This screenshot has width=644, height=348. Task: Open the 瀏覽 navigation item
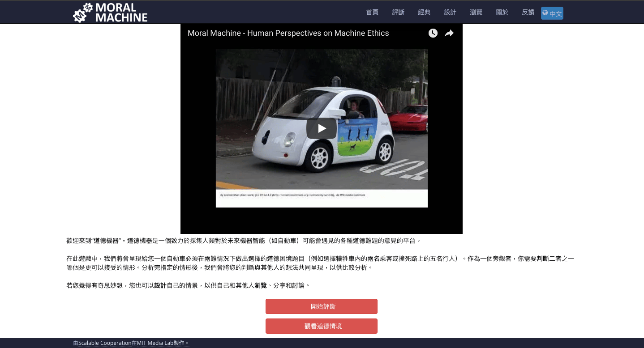[x=476, y=12]
